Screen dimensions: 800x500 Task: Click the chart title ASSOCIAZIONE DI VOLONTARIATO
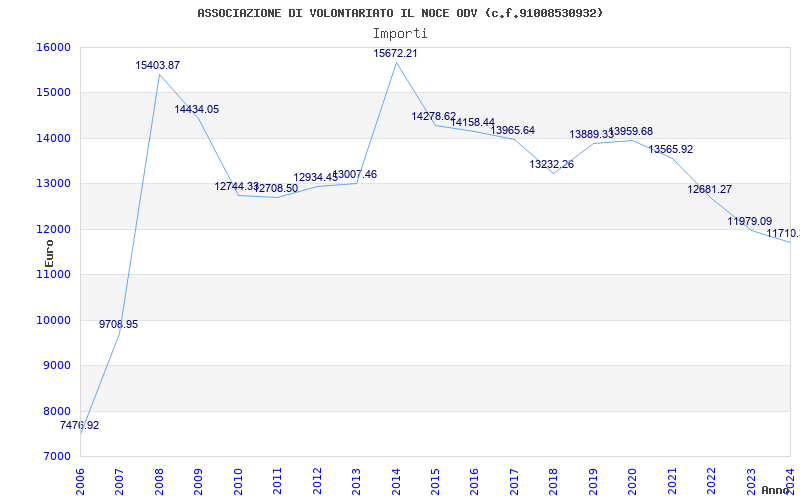400,13
